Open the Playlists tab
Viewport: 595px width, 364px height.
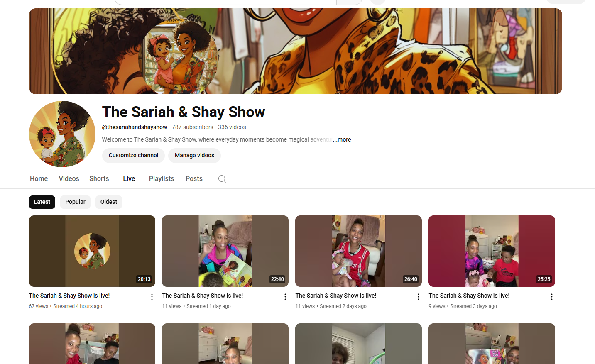162,178
